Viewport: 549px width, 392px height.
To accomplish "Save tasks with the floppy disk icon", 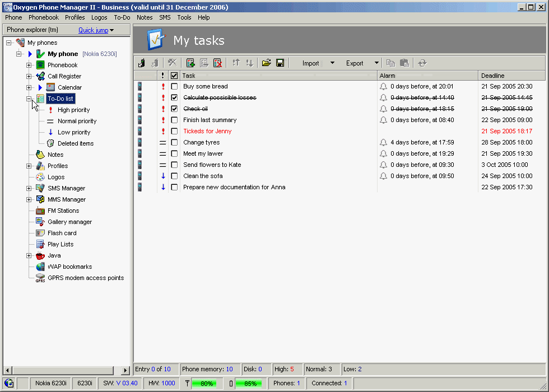I will coord(280,63).
